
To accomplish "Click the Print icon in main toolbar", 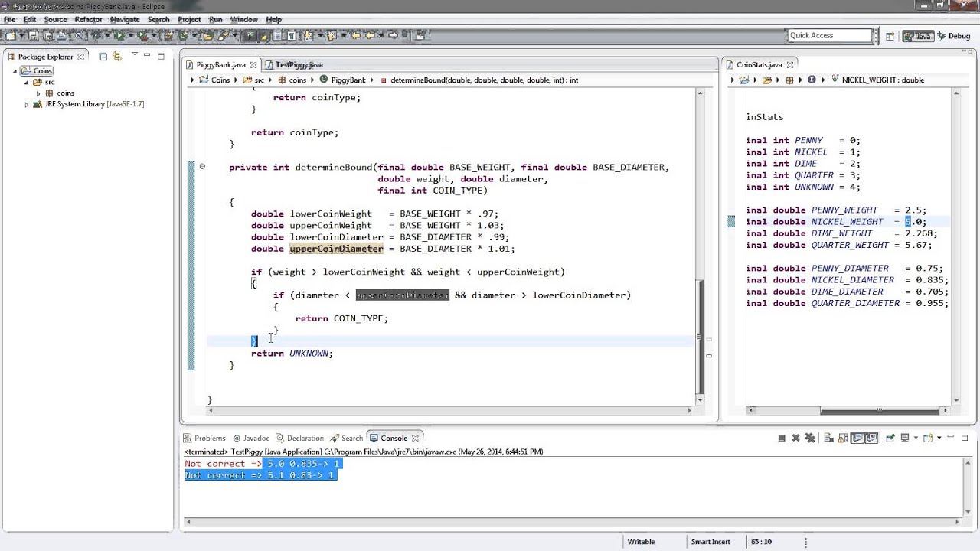I will click(x=61, y=35).
